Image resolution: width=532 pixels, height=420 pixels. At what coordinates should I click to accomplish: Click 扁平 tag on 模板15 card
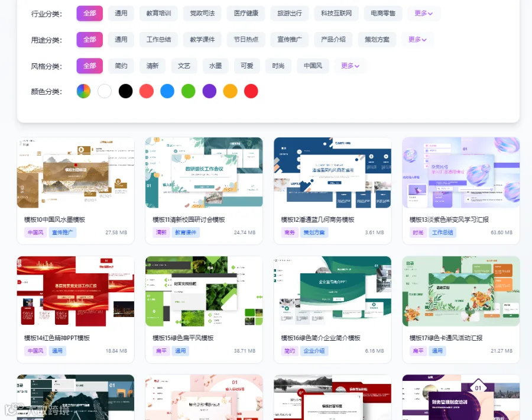coord(161,351)
